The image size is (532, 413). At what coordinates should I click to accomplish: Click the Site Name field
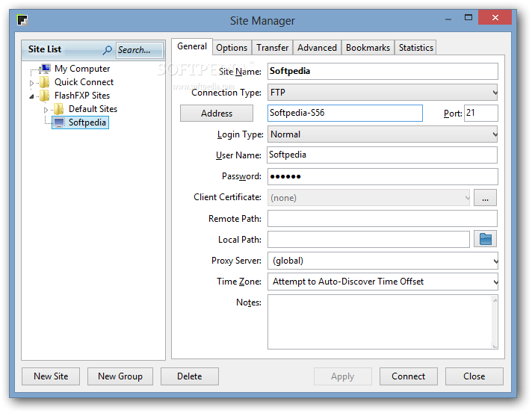click(x=383, y=71)
